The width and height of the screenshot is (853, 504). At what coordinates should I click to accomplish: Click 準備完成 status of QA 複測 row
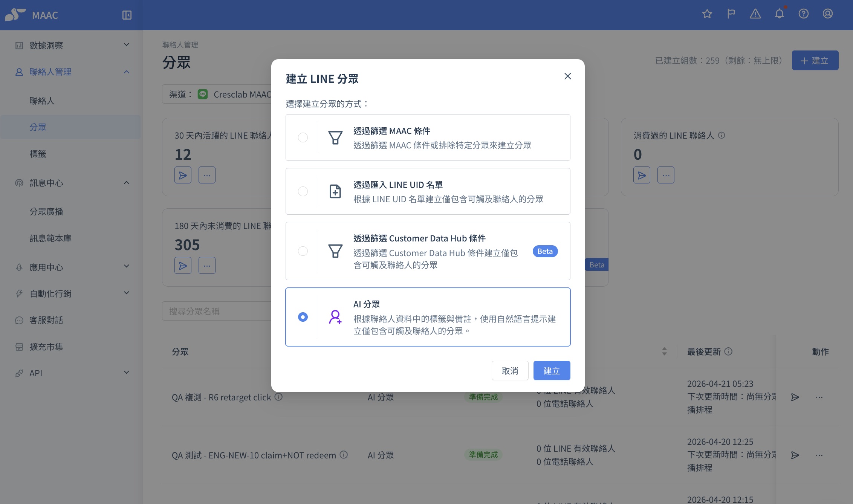[483, 397]
